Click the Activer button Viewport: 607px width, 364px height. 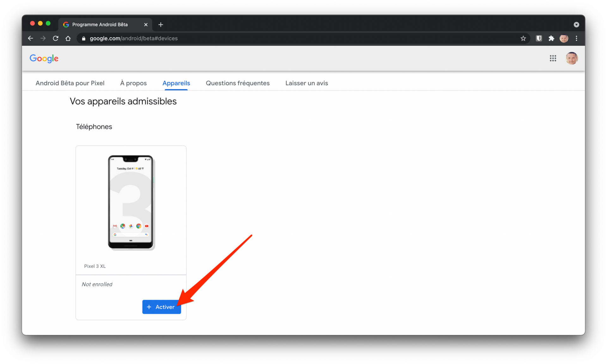(x=162, y=307)
